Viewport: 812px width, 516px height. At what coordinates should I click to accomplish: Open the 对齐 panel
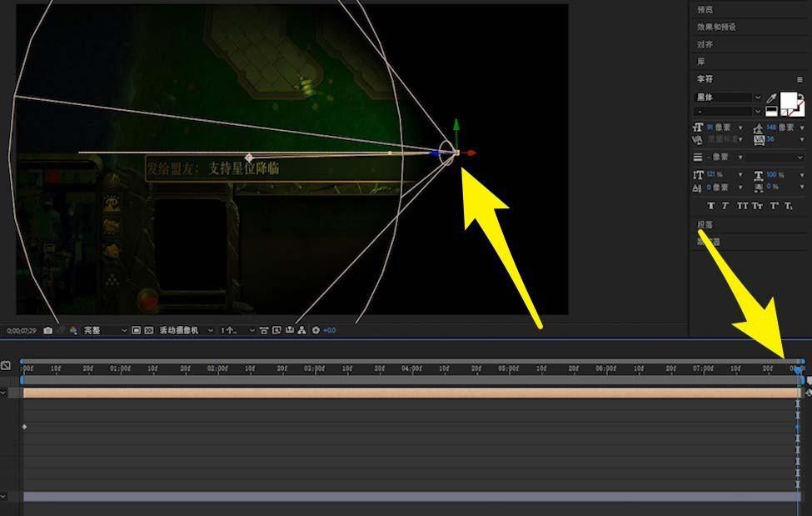click(x=705, y=44)
